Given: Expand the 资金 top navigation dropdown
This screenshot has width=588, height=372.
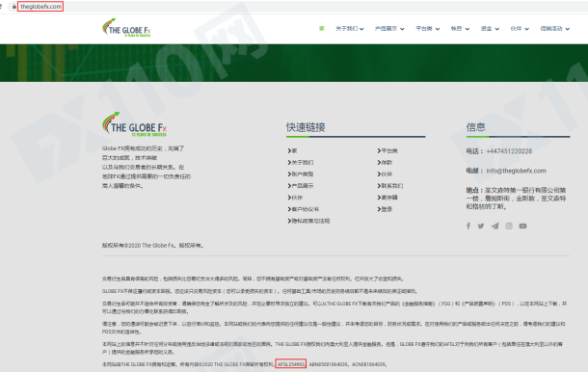Looking at the screenshot, I should point(490,29).
